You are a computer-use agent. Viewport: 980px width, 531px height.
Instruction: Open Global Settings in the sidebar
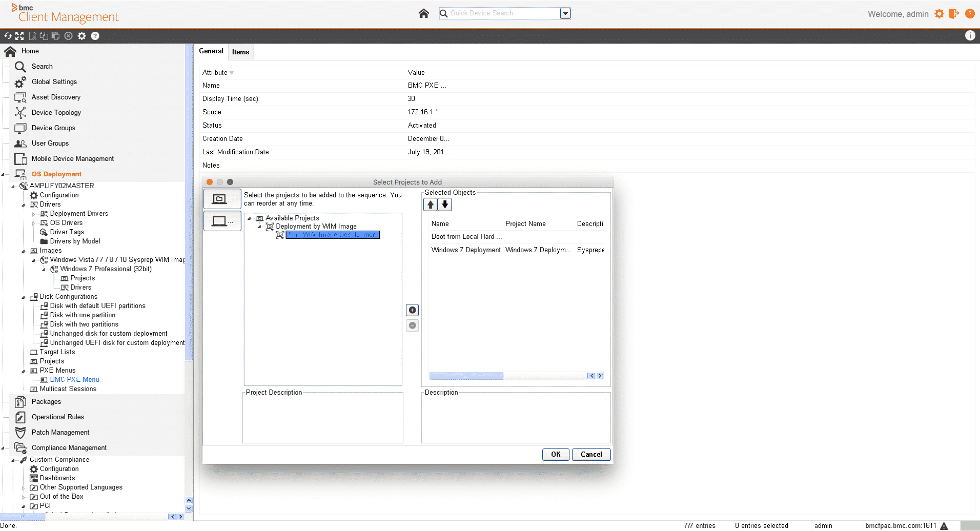[x=54, y=81]
